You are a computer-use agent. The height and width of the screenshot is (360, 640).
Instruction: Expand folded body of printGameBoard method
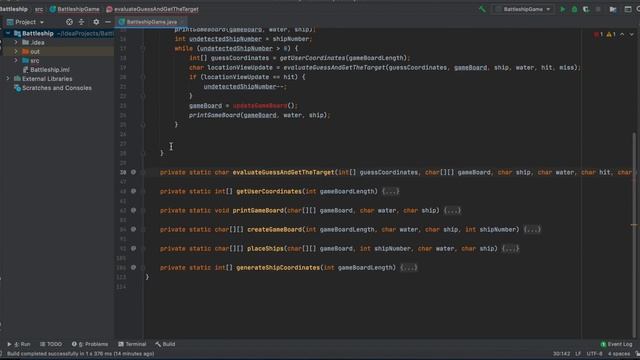point(452,210)
